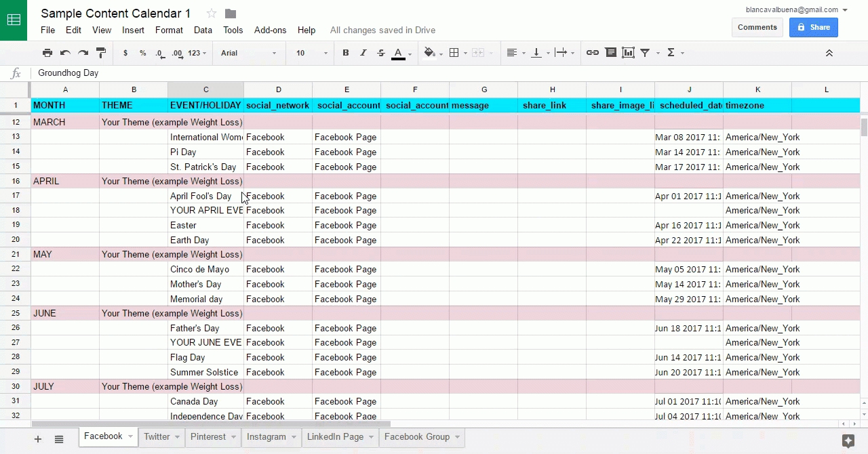Click All changes saved in Drive link
Image resolution: width=868 pixels, height=454 pixels.
point(382,30)
